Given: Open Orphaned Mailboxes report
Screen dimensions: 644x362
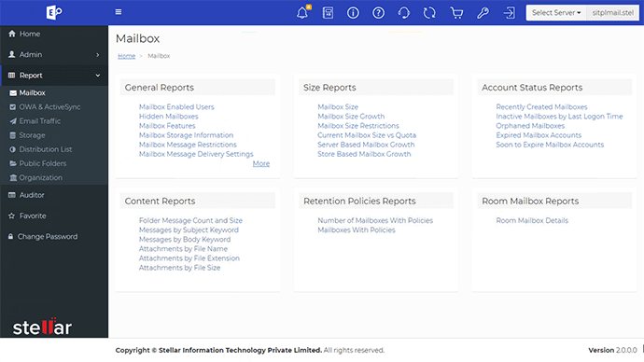Looking at the screenshot, I should click(x=530, y=126).
